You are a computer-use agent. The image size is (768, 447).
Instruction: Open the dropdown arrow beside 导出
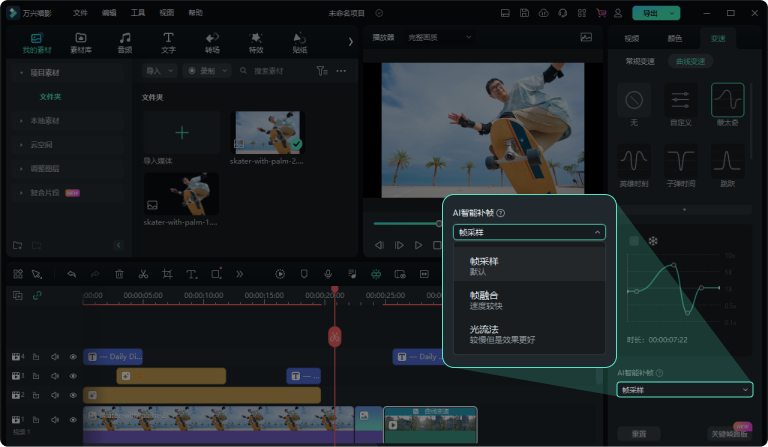coord(672,13)
